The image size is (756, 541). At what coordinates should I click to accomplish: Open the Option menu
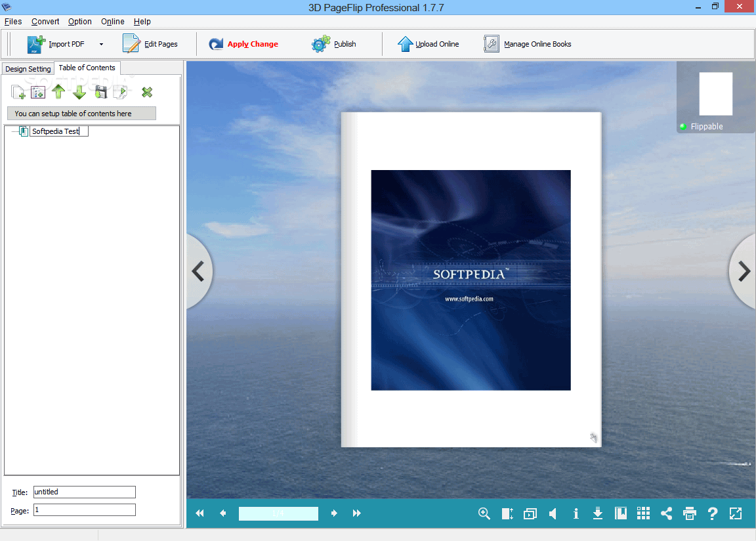click(79, 22)
